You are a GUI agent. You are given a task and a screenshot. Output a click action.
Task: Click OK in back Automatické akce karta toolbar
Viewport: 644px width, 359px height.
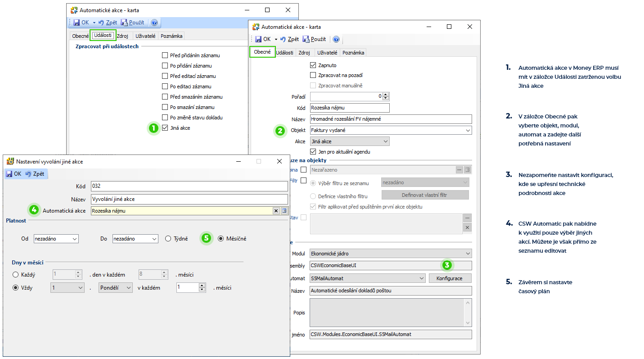[x=81, y=23]
